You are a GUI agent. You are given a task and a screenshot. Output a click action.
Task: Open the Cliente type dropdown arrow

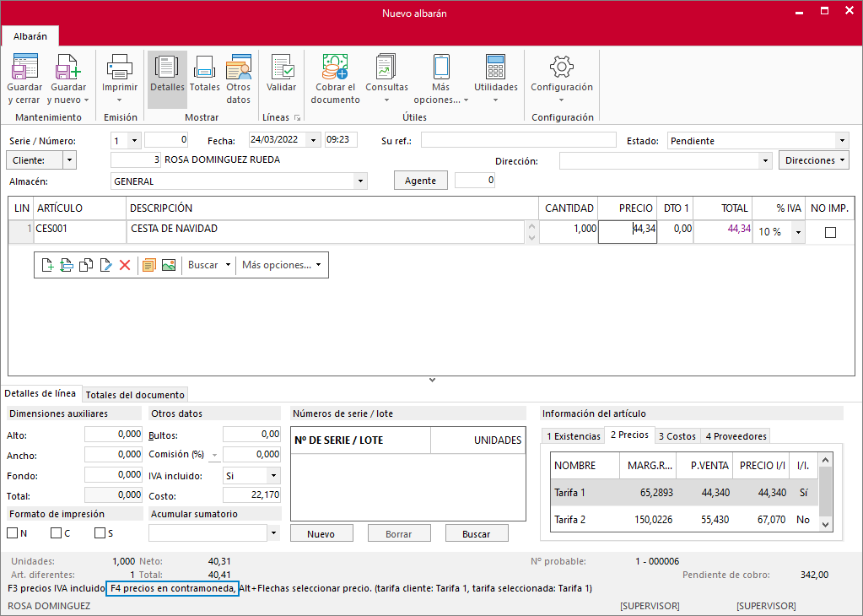click(x=69, y=160)
